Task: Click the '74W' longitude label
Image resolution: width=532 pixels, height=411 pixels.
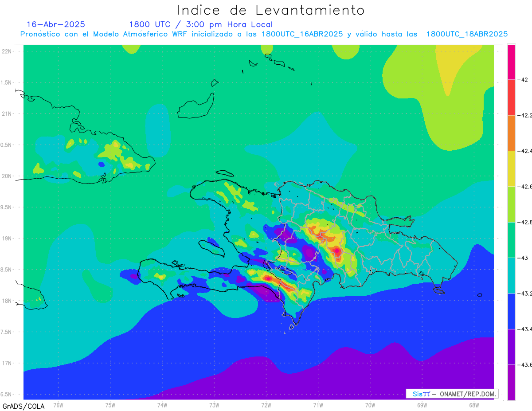Action: pos(162,405)
